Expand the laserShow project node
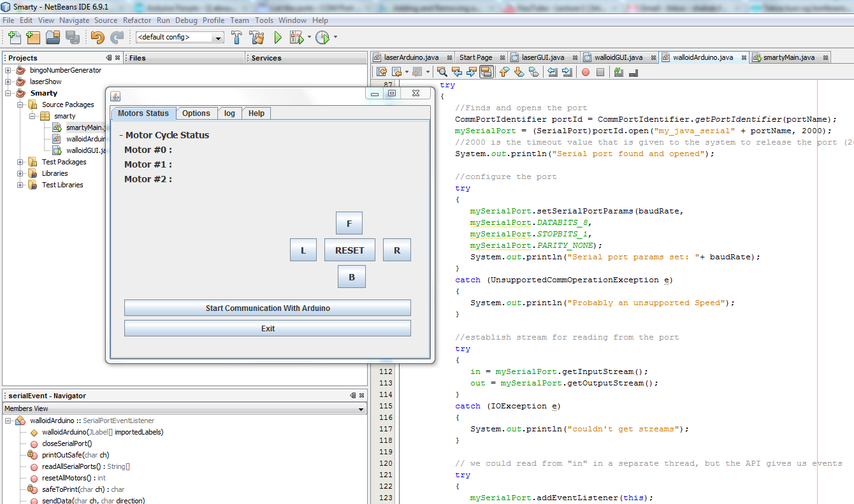Image resolution: width=854 pixels, height=504 pixels. point(8,82)
